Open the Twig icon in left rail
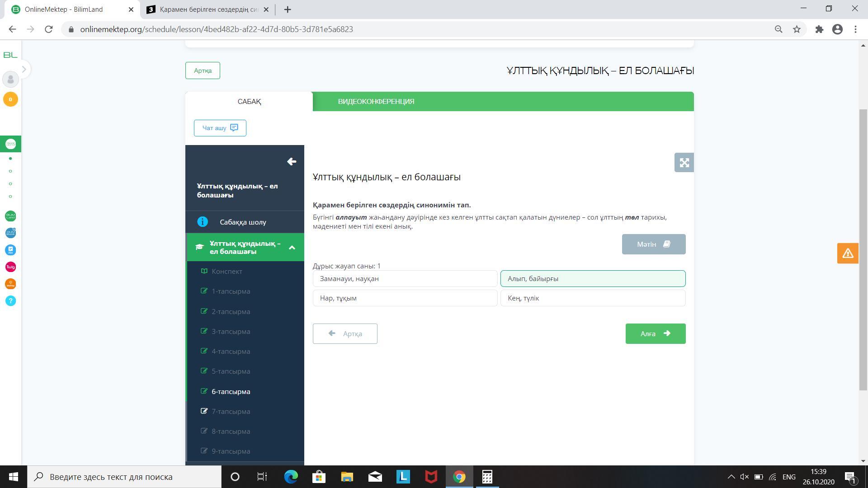 [x=10, y=267]
